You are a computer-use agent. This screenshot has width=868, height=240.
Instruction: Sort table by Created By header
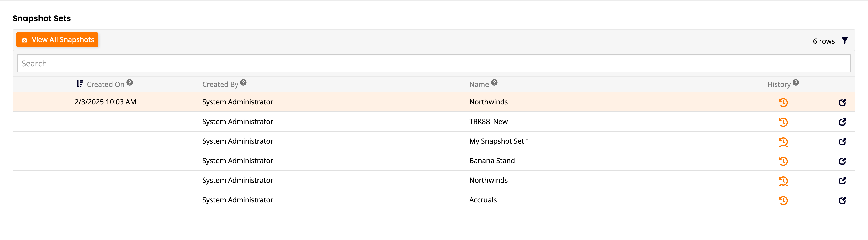(x=220, y=85)
